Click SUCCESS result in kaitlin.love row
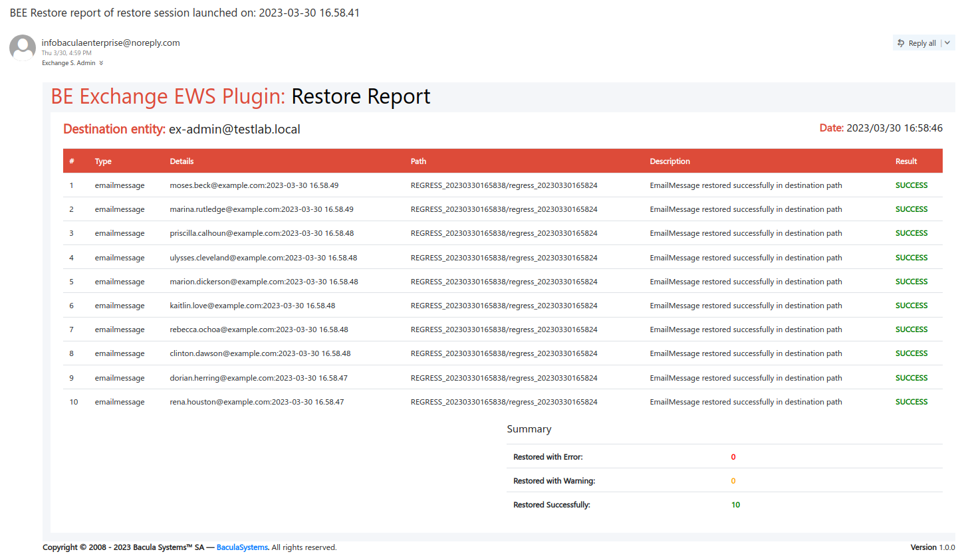Viewport: 960px width, 560px height. [911, 306]
